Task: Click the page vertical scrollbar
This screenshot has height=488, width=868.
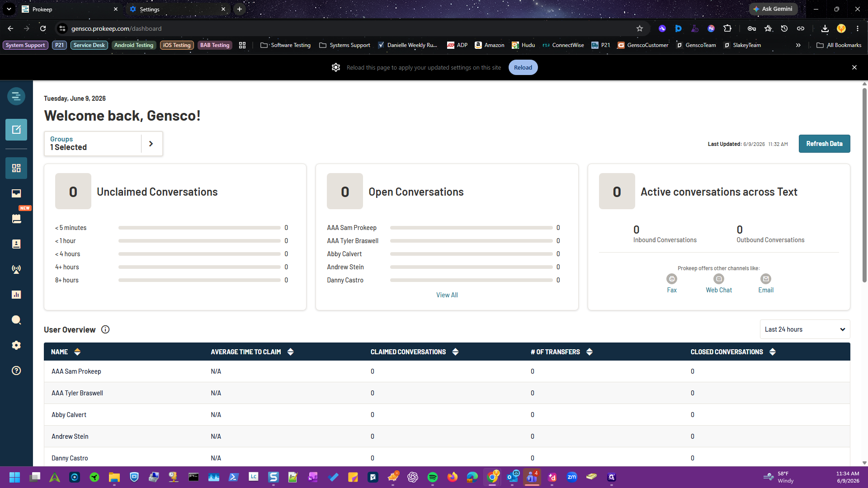Action: (864, 185)
